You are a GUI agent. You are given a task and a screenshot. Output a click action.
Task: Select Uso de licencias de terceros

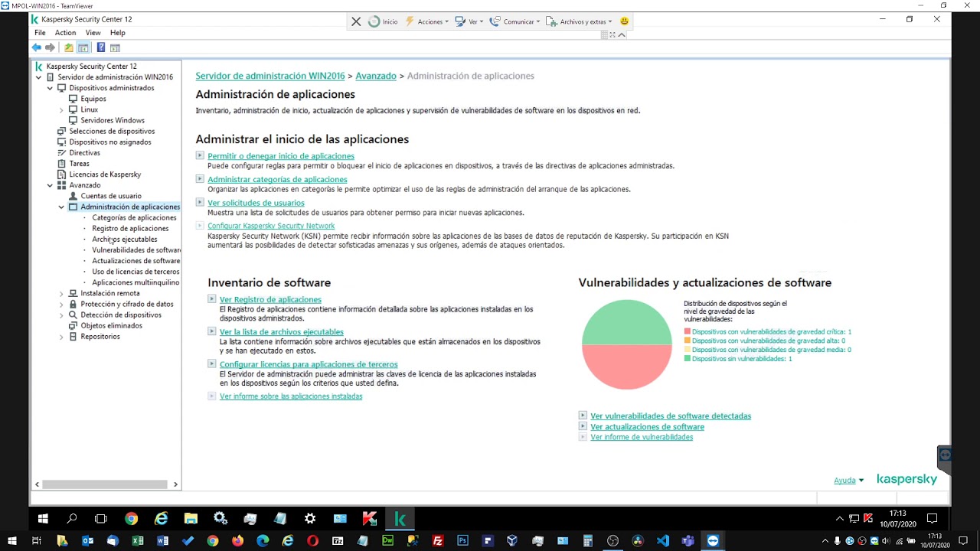[136, 272]
